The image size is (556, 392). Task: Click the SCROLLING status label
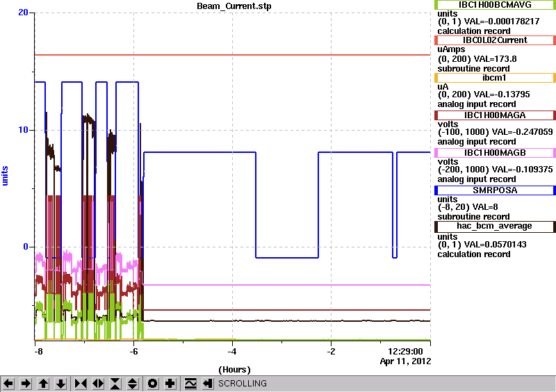(242, 384)
